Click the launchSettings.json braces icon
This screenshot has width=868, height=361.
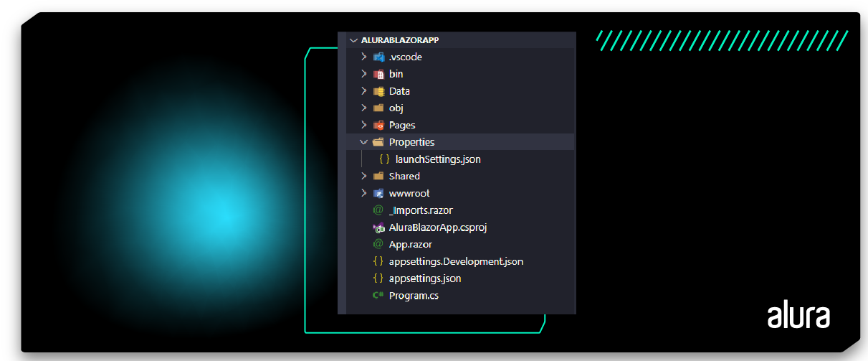[x=384, y=159]
